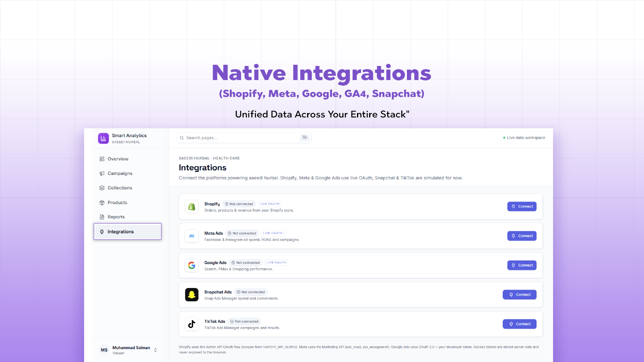644x362 pixels.
Task: Open Collections from the sidebar
Action: point(128,188)
